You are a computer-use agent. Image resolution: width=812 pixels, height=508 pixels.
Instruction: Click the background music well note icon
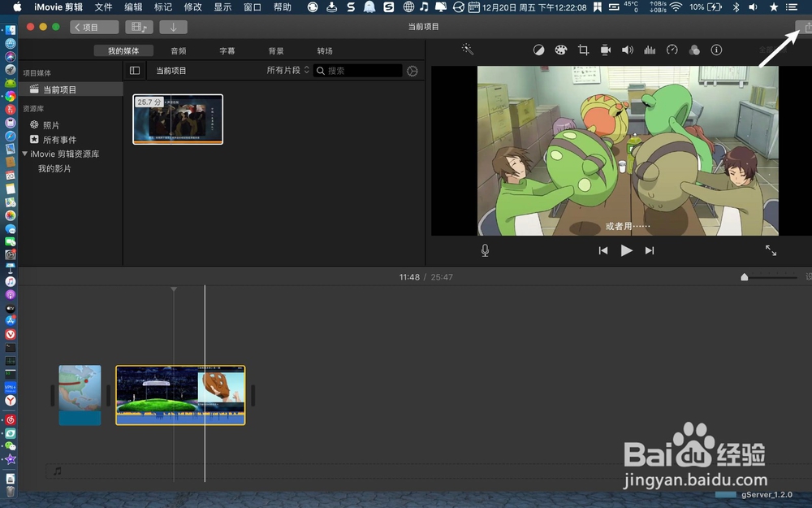(x=58, y=471)
